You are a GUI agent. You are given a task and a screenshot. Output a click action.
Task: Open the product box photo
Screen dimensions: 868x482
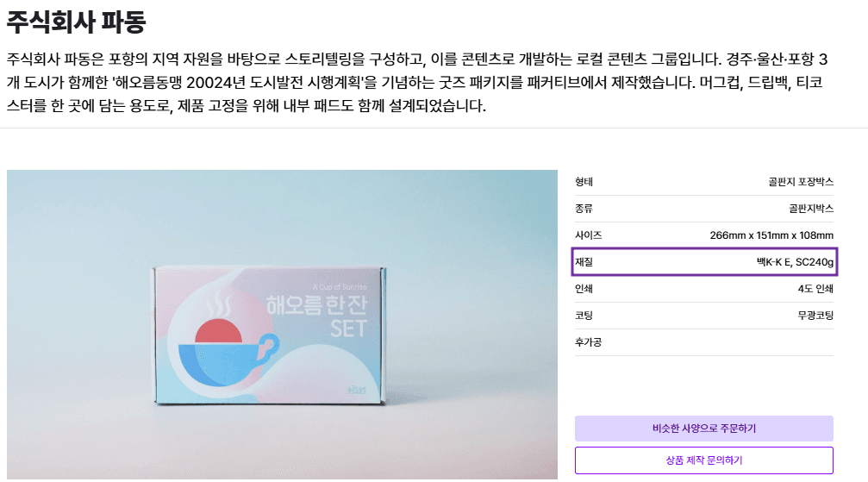tap(282, 324)
